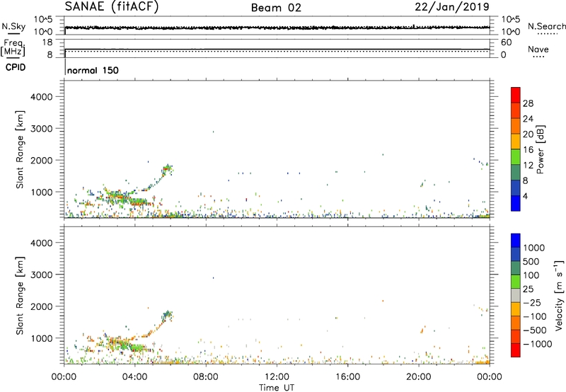Click the "N.Sky" legend label
Viewport: 566px width, 392px height.
(13, 26)
